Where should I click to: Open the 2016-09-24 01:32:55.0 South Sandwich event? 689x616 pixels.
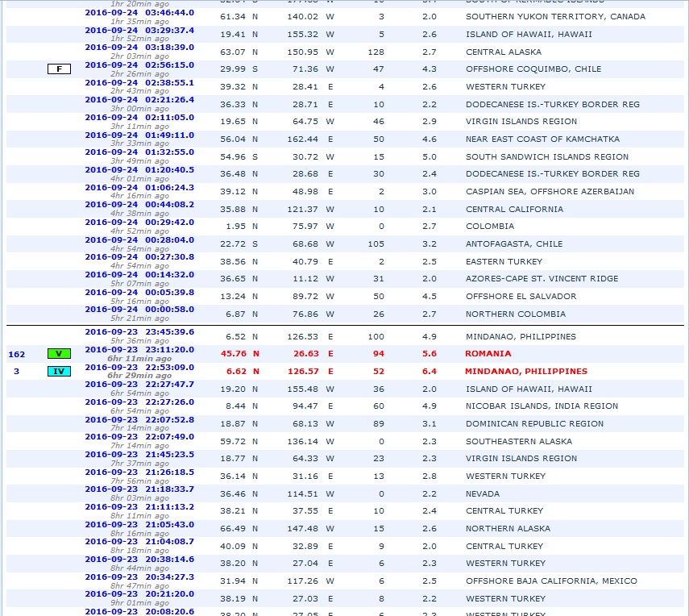(139, 152)
